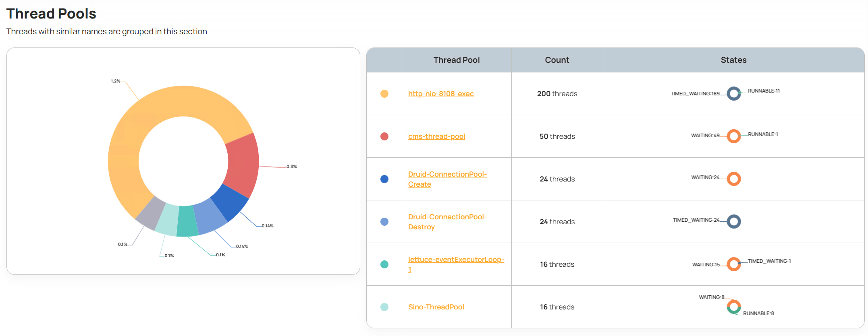Image resolution: width=868 pixels, height=336 pixels.
Task: Click the Sino-ThreadPool state donut icon
Action: pos(733,307)
